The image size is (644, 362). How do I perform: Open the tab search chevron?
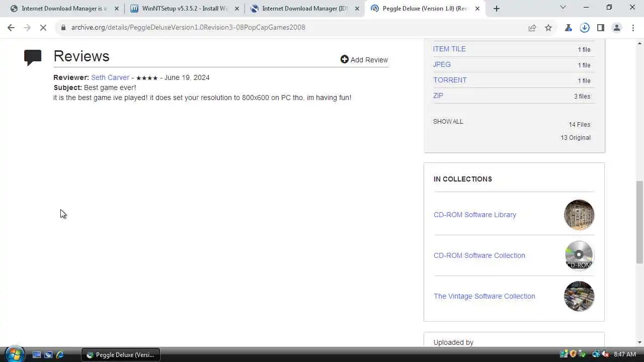[563, 8]
